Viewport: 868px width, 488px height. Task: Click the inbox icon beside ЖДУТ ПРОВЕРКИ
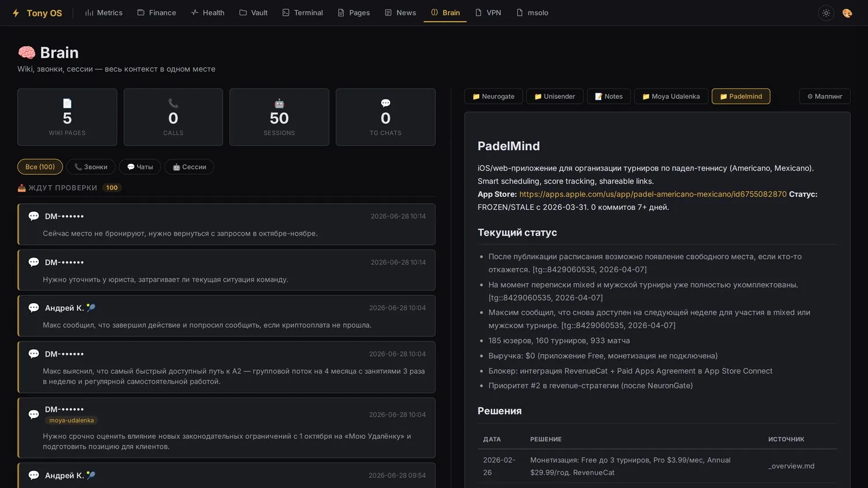21,188
